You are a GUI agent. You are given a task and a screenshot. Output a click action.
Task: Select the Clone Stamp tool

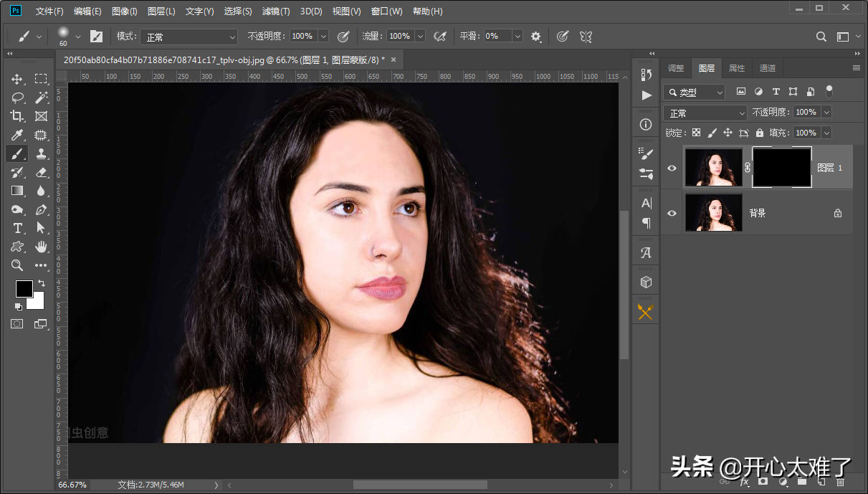click(41, 153)
